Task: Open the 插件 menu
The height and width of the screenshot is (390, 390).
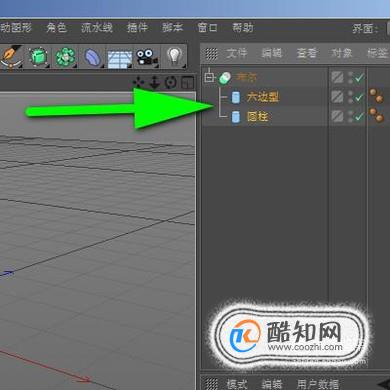Action: (137, 27)
